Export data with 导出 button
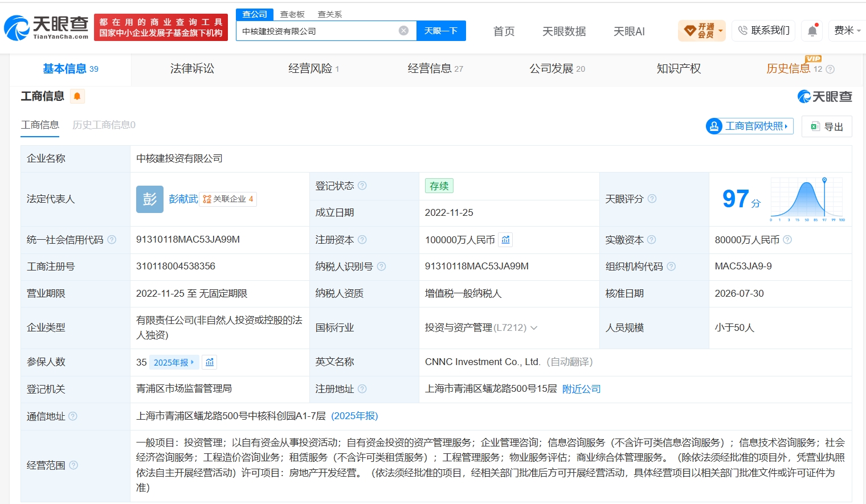The width and height of the screenshot is (866, 504). [827, 126]
